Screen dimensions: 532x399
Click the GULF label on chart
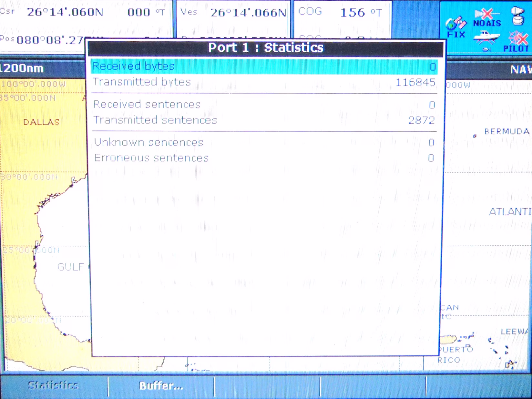[70, 267]
